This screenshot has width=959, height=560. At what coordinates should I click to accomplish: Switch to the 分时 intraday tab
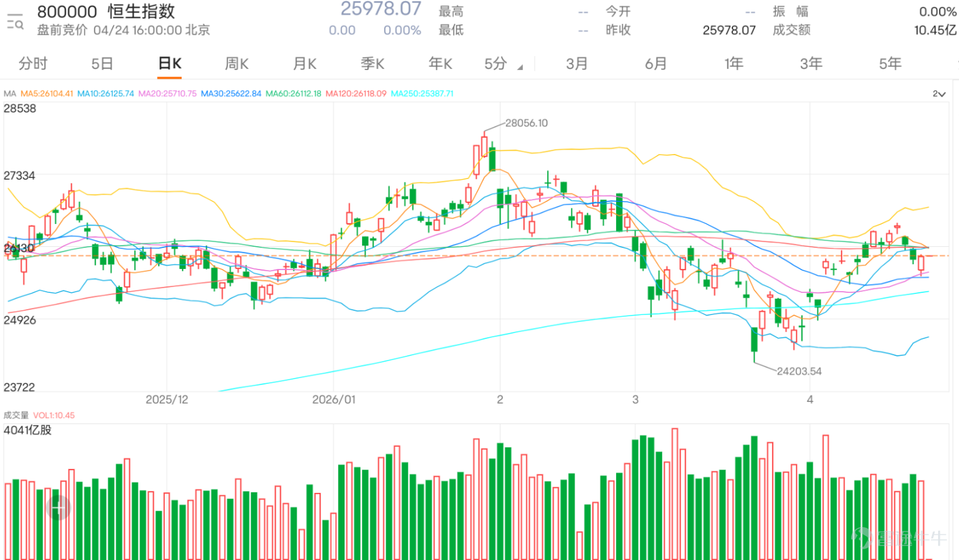(33, 63)
